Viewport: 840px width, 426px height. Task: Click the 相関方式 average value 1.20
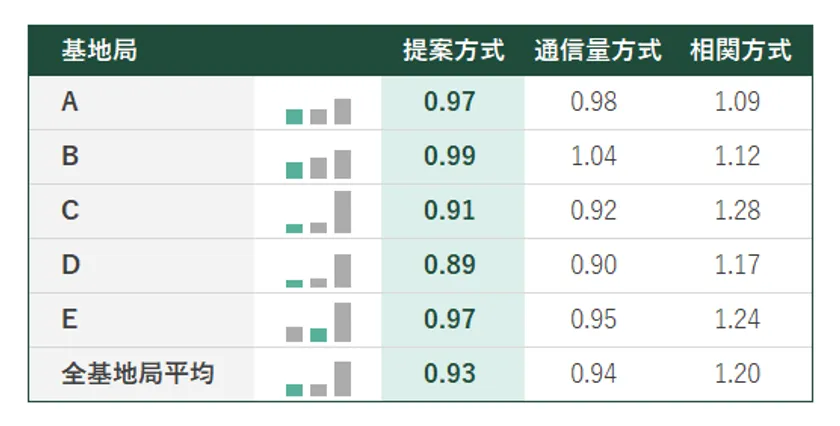(x=737, y=374)
